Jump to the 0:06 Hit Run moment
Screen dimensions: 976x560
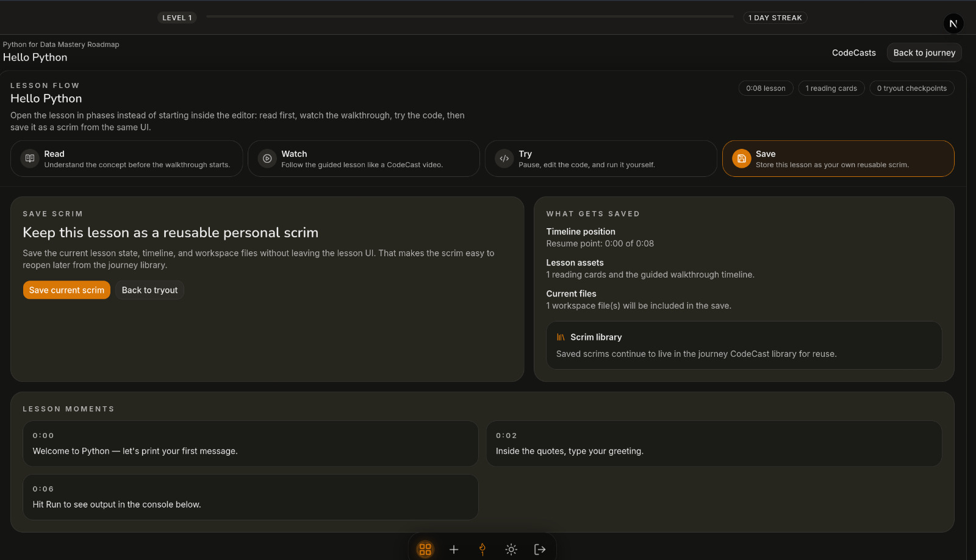(251, 497)
